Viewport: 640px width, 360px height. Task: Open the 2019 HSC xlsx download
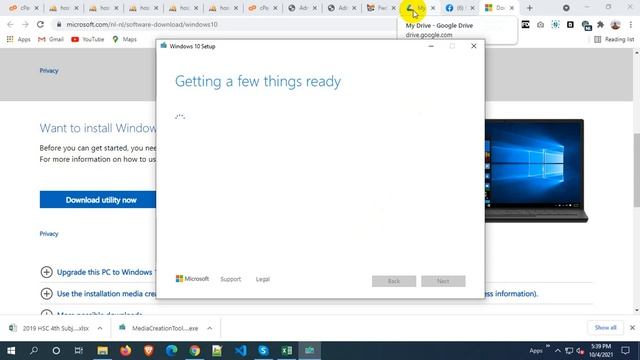click(50, 328)
